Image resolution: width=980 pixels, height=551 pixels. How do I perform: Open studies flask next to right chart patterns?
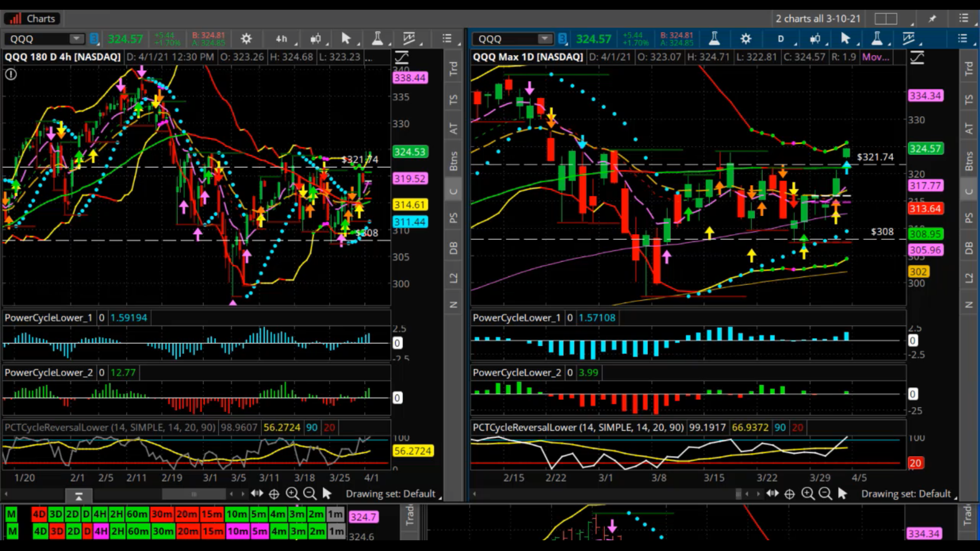coord(877,39)
